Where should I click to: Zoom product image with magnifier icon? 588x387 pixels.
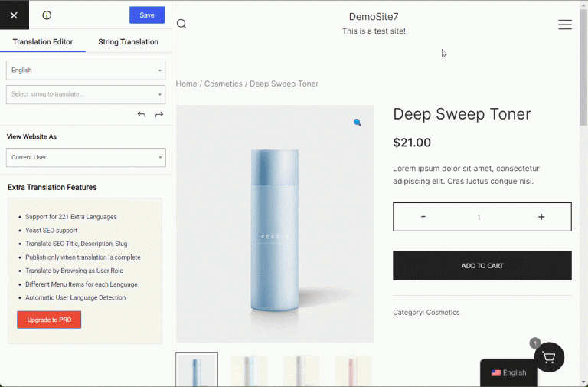pos(357,123)
